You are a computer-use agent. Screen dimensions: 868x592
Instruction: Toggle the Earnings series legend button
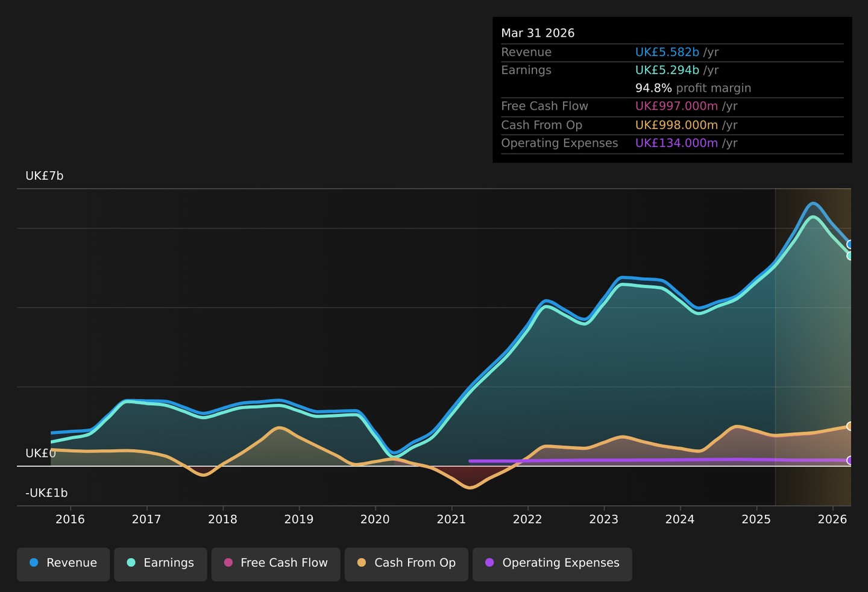click(x=160, y=564)
